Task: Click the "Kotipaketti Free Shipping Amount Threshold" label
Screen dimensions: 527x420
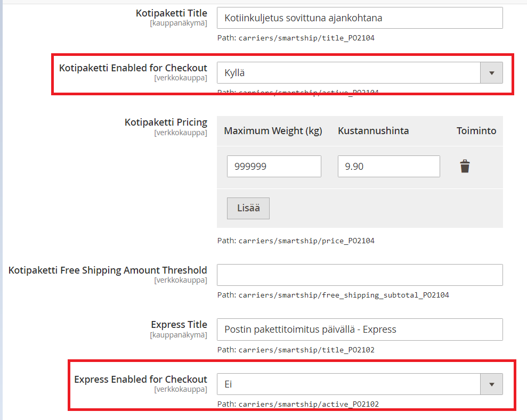Action: click(108, 270)
